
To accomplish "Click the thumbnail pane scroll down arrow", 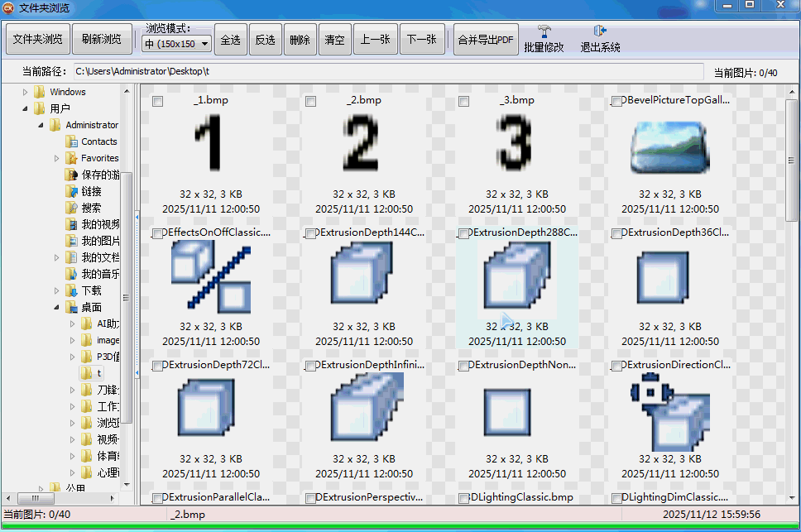I will (791, 497).
